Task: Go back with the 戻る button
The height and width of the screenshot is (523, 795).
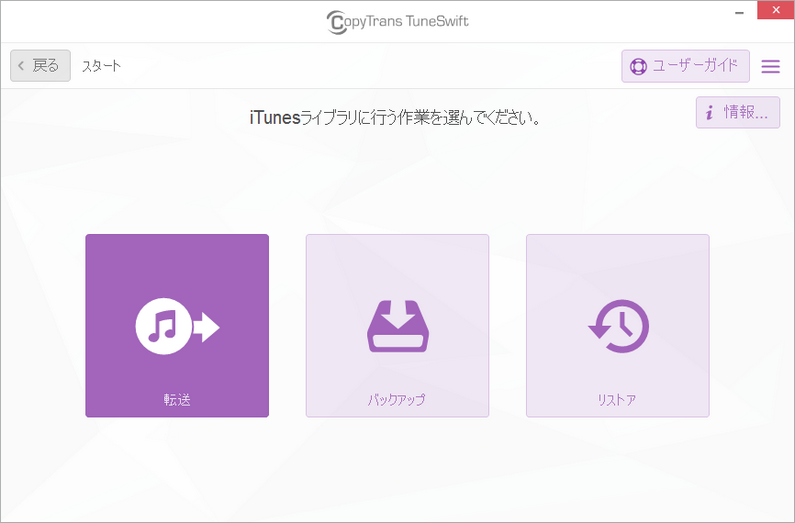Action: coord(41,66)
